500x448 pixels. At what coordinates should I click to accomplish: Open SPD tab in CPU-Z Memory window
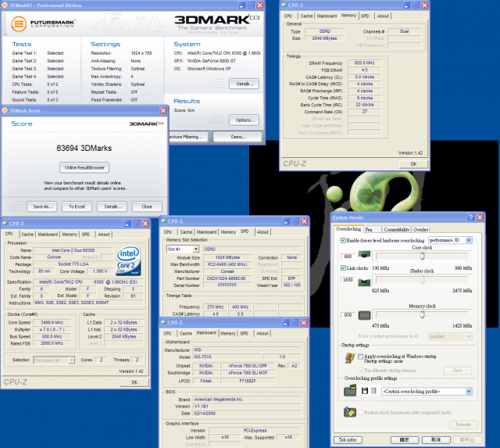(x=365, y=16)
